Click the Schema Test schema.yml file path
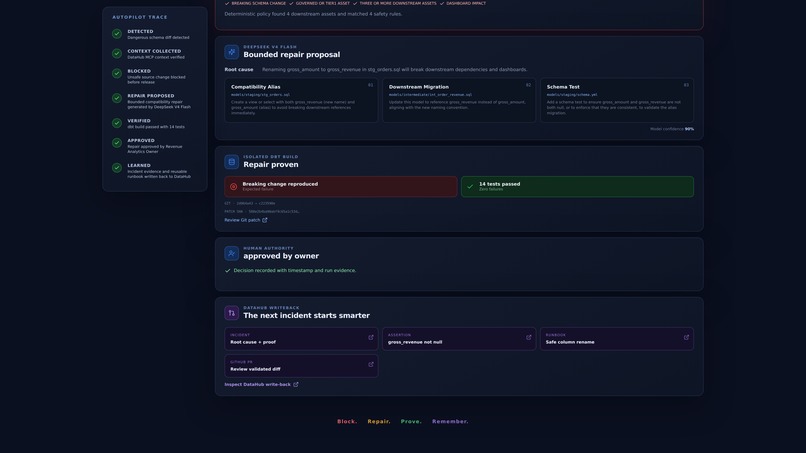Screen dimensions: 806x453 tap(572, 95)
